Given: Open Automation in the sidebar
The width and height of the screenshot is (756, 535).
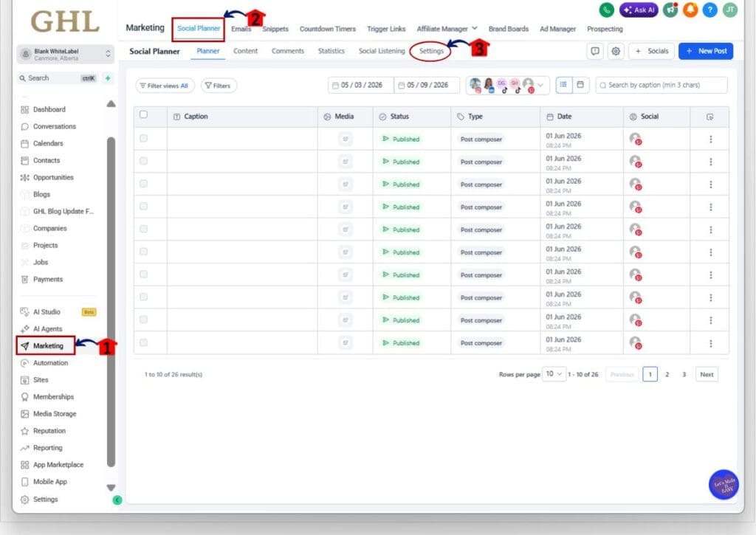Looking at the screenshot, I should 50,363.
